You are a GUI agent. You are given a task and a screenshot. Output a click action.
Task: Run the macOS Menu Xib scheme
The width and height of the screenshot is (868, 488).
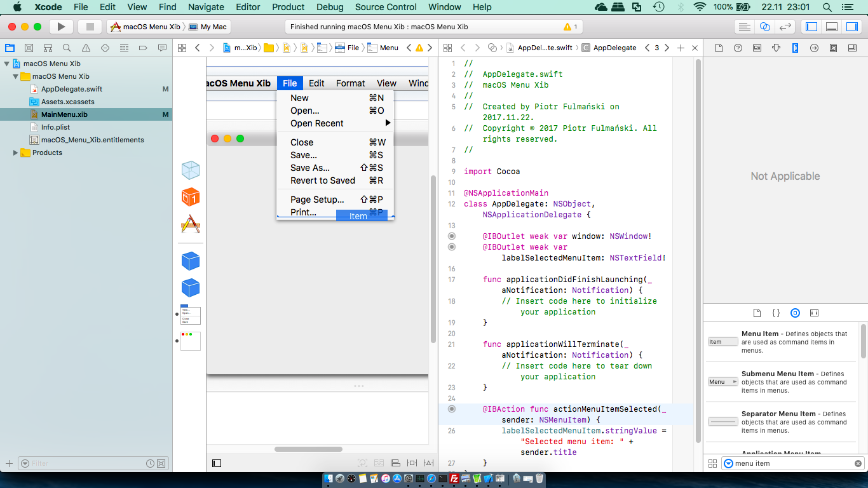pos(61,27)
